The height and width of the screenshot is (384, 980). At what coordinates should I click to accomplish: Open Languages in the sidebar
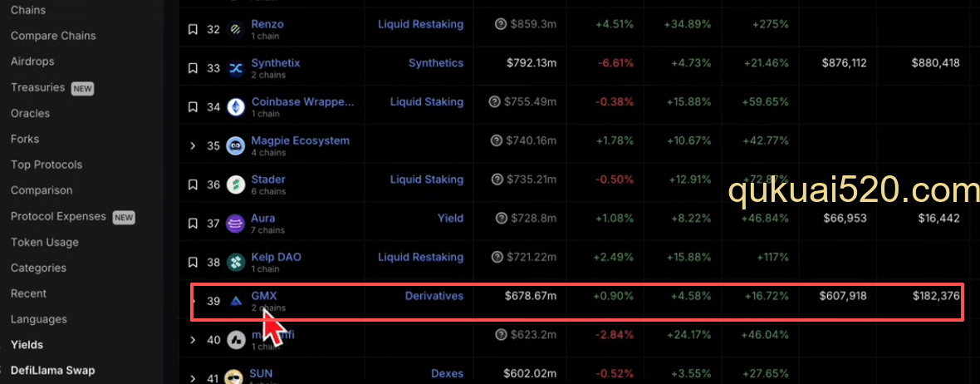click(x=39, y=319)
